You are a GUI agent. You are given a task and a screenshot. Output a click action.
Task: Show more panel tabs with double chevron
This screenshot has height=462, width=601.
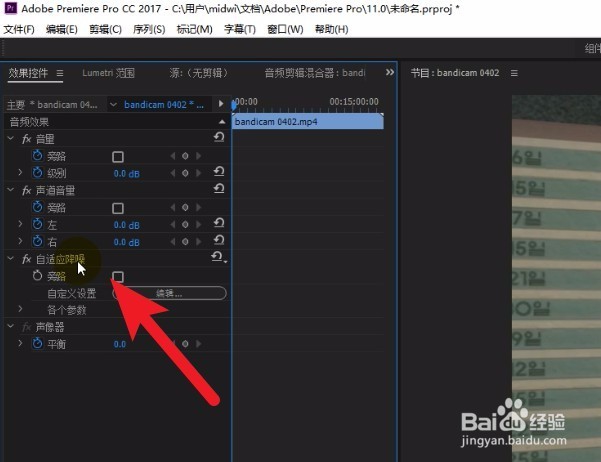389,72
